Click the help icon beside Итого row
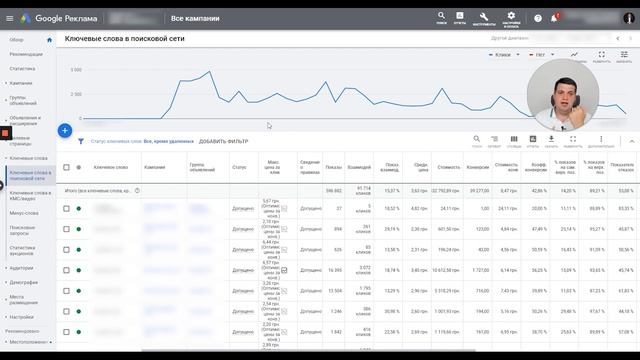This screenshot has width=640, height=360. (x=138, y=191)
